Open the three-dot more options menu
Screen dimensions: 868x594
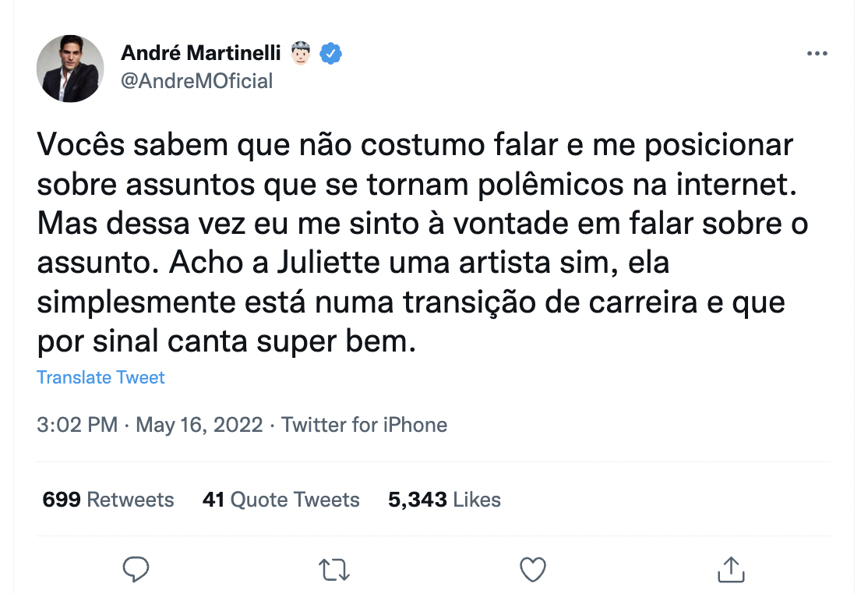817,54
